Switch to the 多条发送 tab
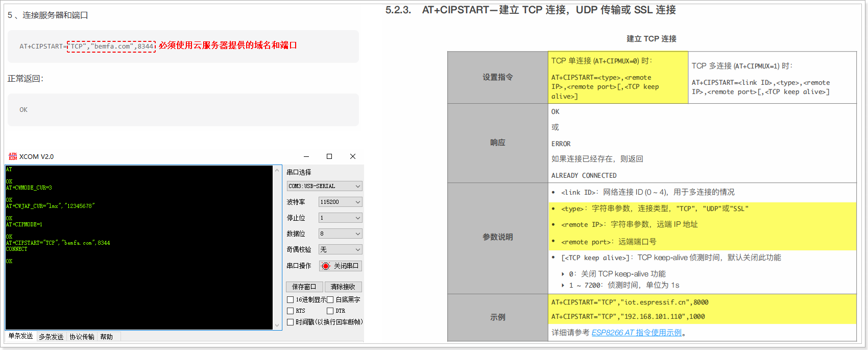Screen dimensions: 868x350 pos(51,337)
